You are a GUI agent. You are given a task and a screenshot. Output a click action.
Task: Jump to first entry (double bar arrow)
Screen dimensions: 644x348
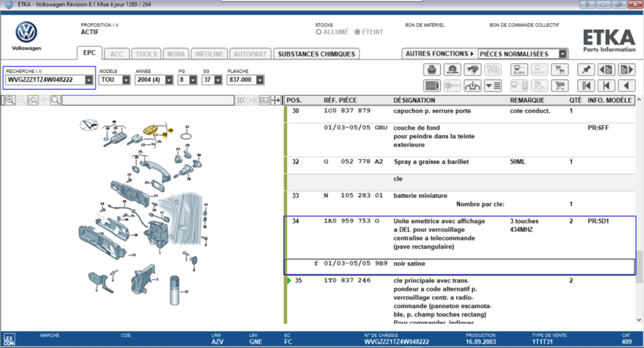(586, 86)
